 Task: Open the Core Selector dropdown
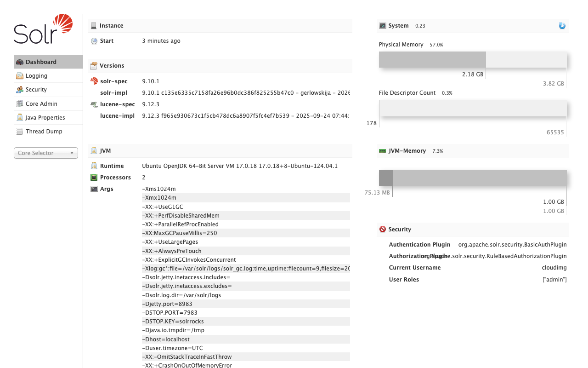46,153
